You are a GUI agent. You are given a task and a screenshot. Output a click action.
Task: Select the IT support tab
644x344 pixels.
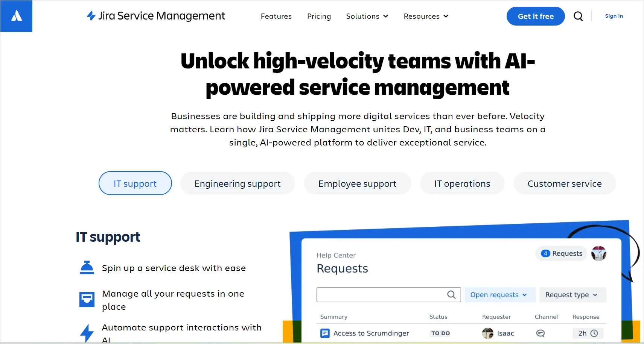135,183
